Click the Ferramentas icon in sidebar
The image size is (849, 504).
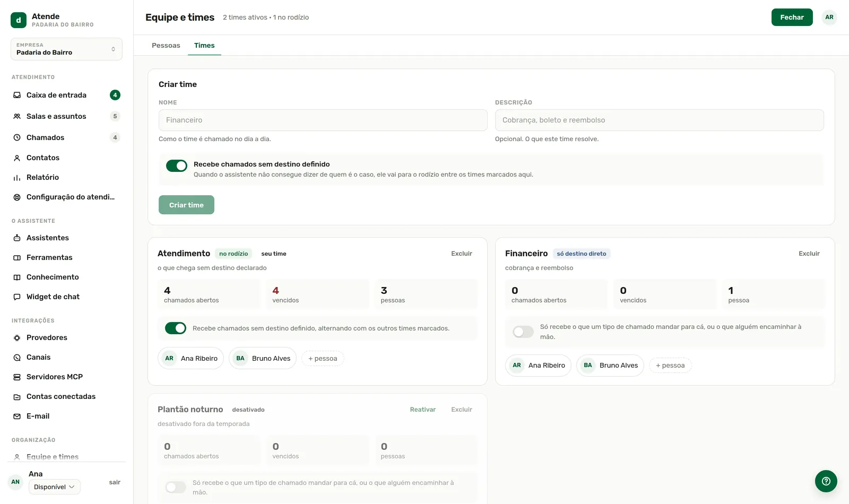(x=17, y=257)
